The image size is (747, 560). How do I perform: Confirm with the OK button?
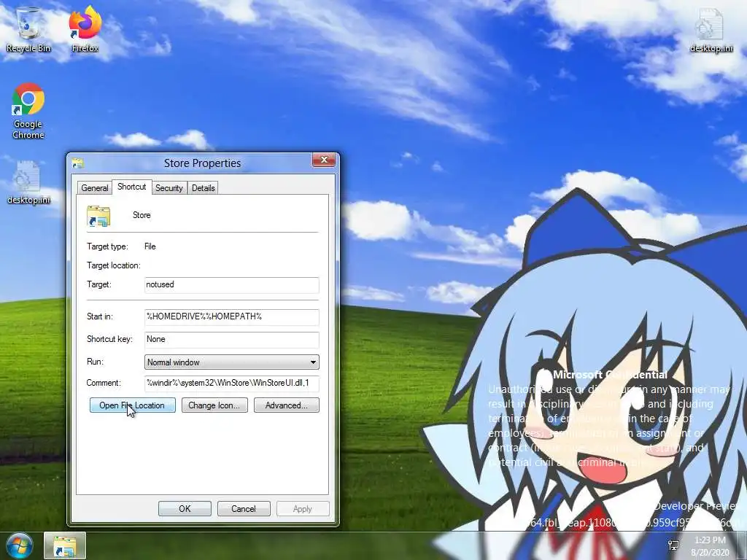tap(185, 508)
